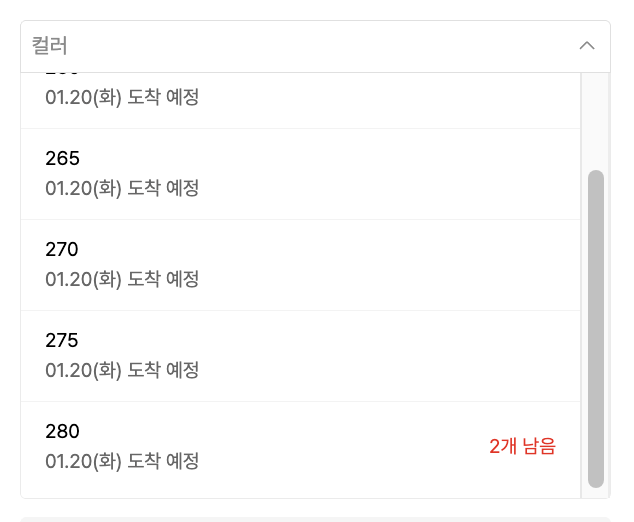
Task: Choose size 275 from the list
Action: click(300, 355)
